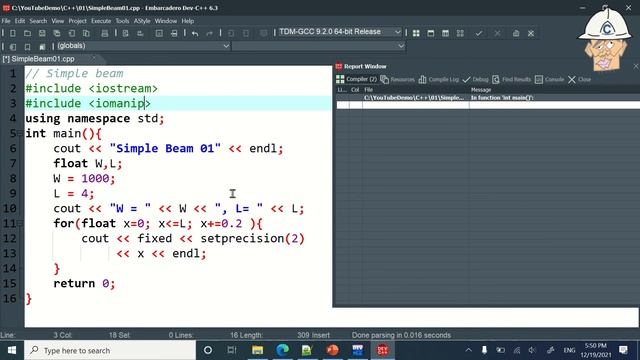
Task: Click the Redo arrow icon
Action: (x=209, y=33)
